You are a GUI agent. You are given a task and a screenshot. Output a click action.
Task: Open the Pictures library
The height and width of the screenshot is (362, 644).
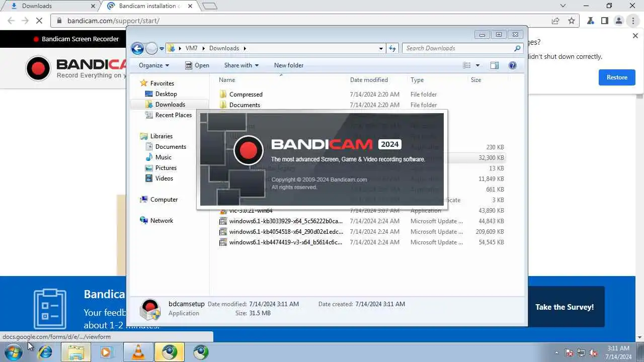coord(166,168)
